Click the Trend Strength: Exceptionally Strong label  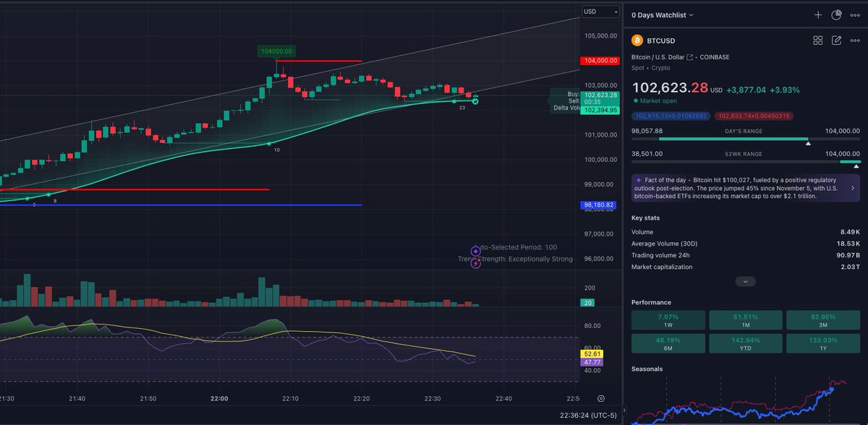[x=515, y=259]
